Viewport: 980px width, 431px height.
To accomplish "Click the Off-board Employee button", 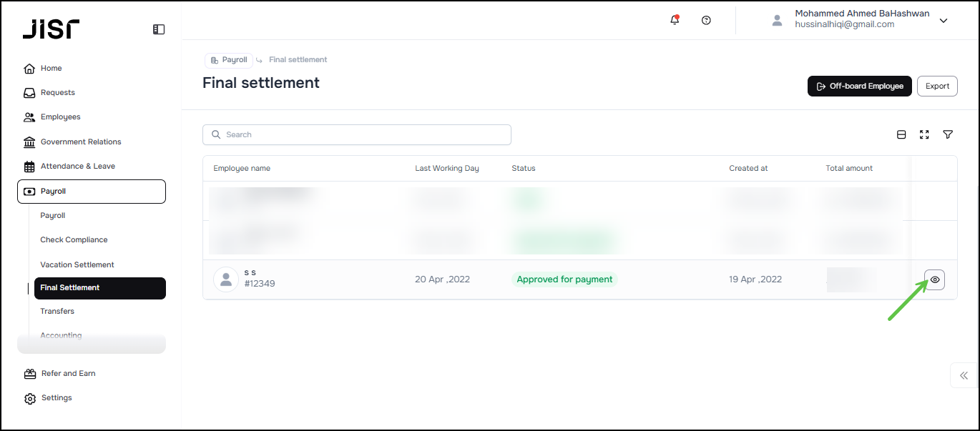I will [x=859, y=86].
